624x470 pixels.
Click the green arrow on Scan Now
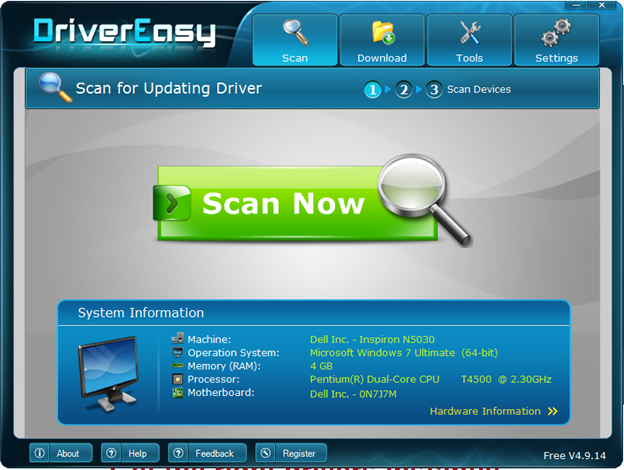172,203
